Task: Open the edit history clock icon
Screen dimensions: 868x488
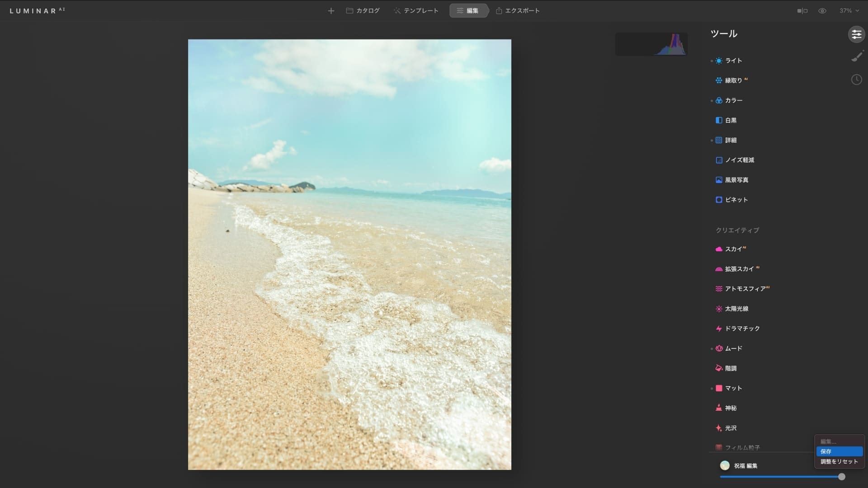Action: click(x=856, y=80)
